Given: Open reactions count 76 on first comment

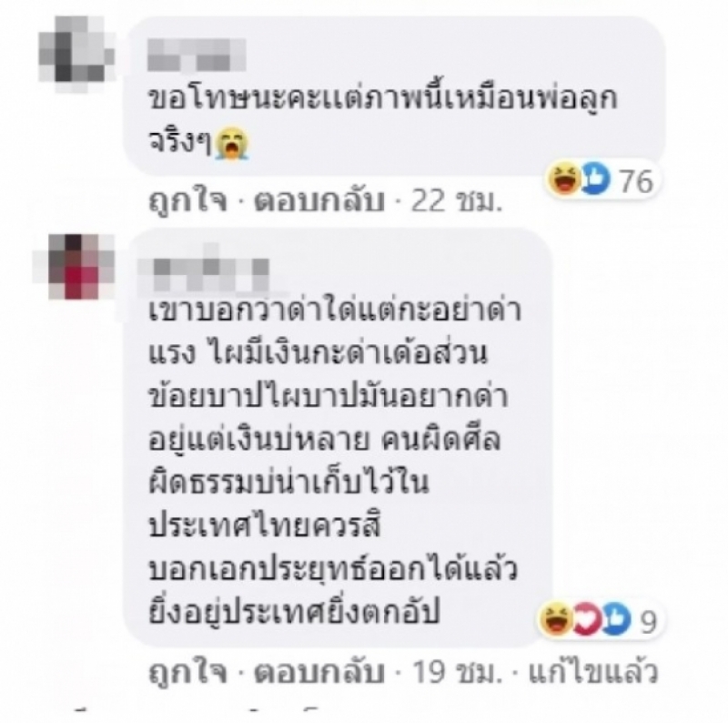Looking at the screenshot, I should pyautogui.click(x=636, y=180).
